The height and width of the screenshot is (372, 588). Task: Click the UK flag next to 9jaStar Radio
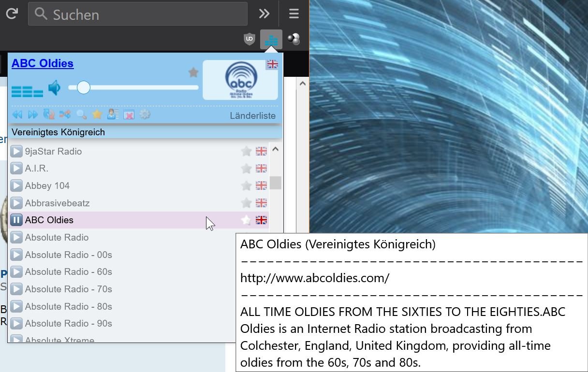point(261,151)
